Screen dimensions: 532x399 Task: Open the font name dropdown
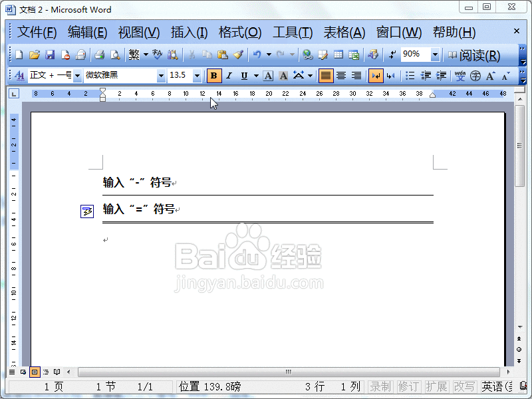click(161, 76)
